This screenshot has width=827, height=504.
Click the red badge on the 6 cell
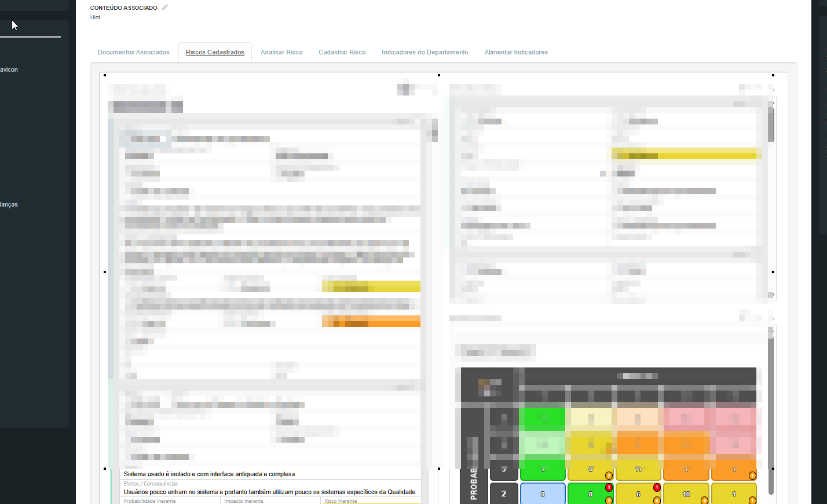tap(657, 487)
